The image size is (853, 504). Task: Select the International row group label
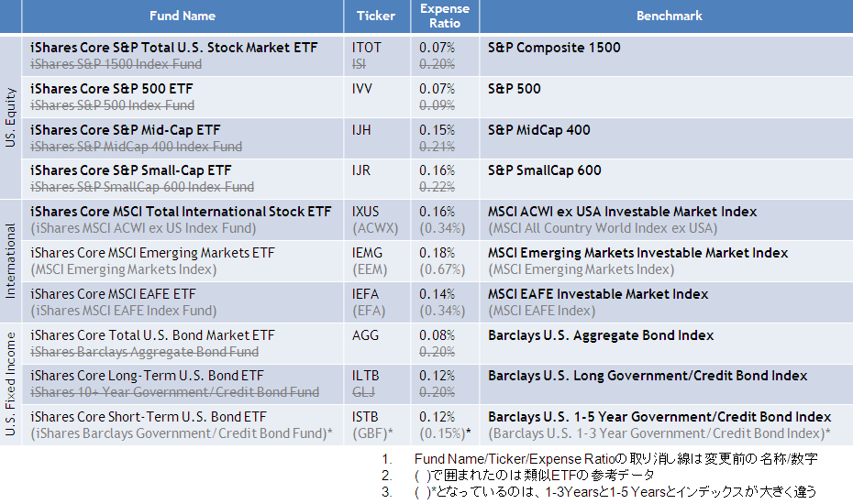[11, 261]
